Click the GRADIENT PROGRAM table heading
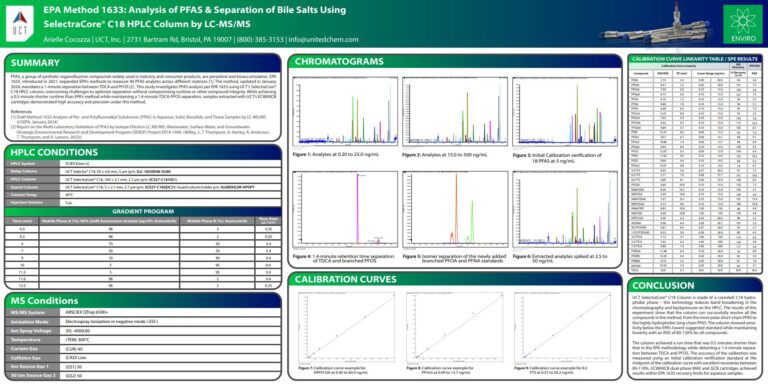 143,211
